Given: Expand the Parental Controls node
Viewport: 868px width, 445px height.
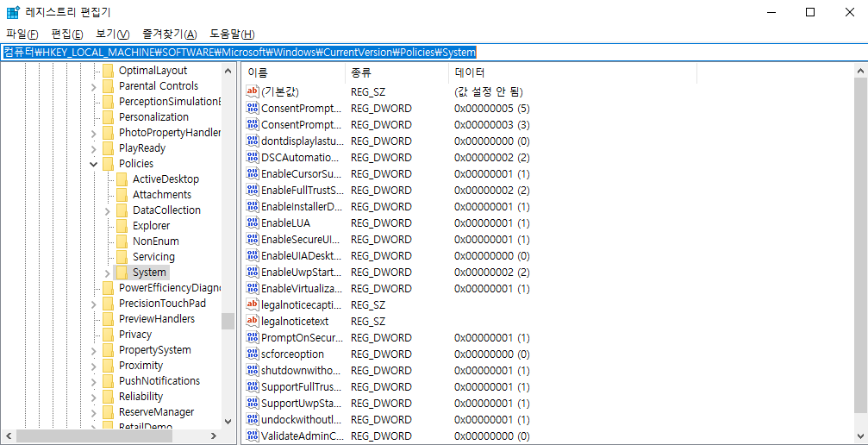Looking at the screenshot, I should point(94,86).
